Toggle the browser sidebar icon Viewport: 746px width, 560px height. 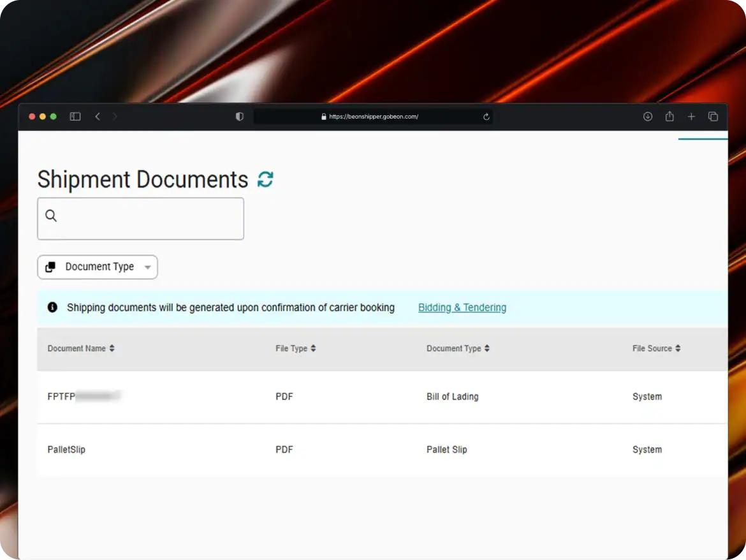75,117
